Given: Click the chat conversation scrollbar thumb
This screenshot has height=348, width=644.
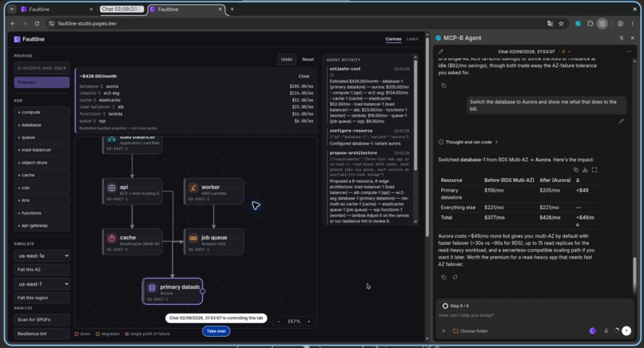Looking at the screenshot, I should (635, 275).
